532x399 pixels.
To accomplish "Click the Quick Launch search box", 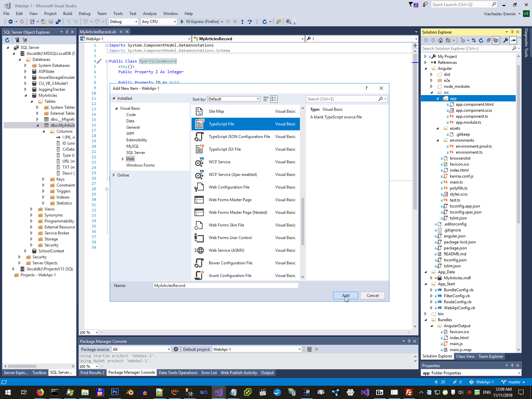I will pos(464,5).
